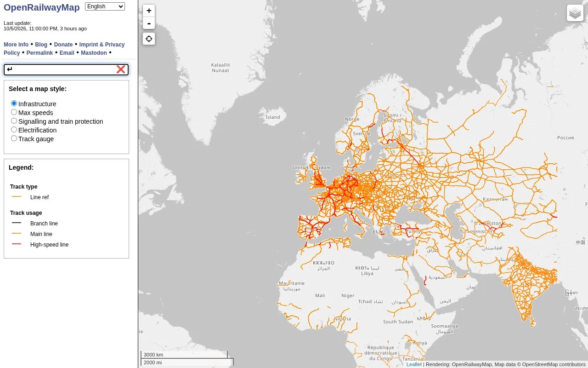Open the More Info link
This screenshot has width=588, height=368.
click(x=16, y=45)
